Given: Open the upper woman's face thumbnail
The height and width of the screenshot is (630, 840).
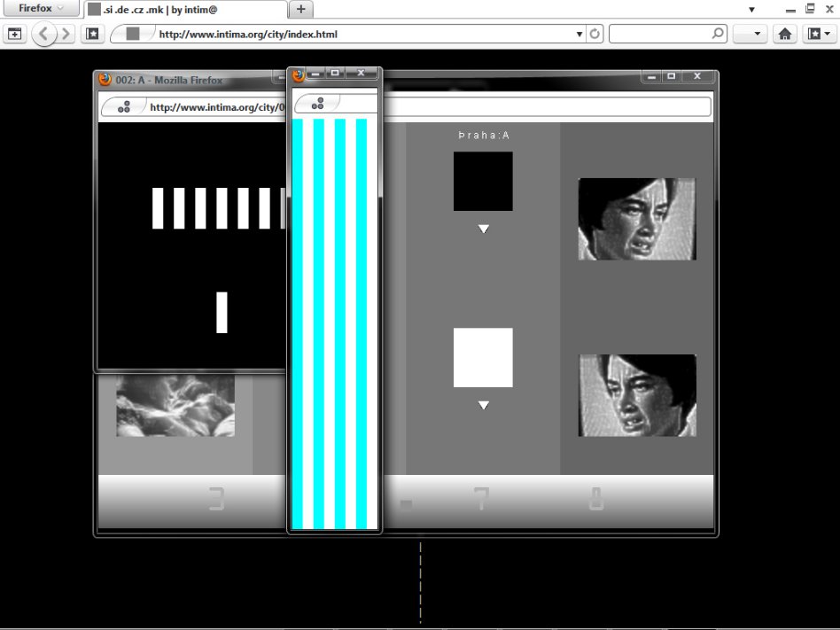Looking at the screenshot, I should 636,219.
